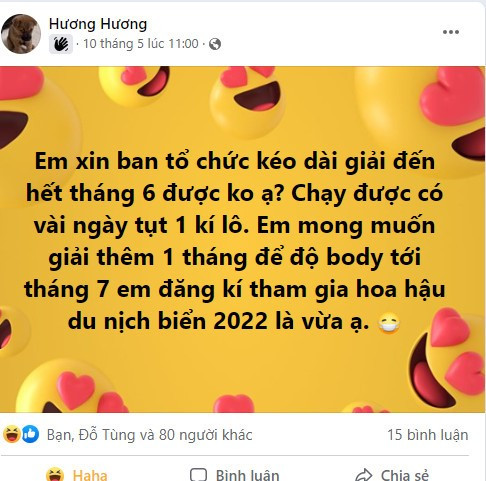Click the Hương Hương name link
486x481 pixels.
tap(98, 24)
